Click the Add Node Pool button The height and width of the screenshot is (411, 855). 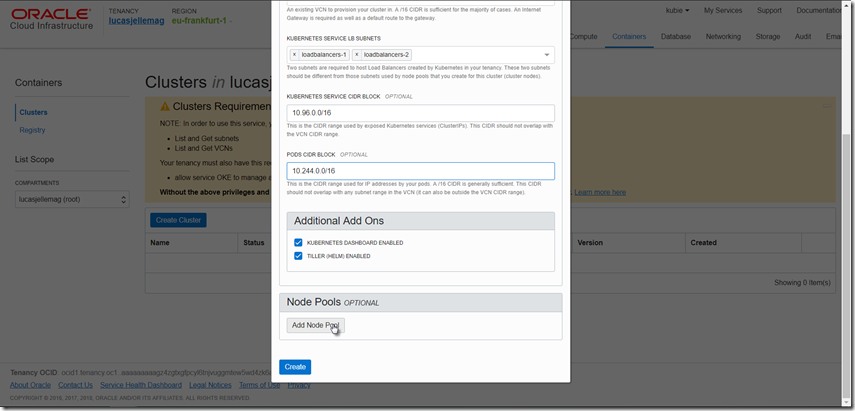click(x=316, y=325)
